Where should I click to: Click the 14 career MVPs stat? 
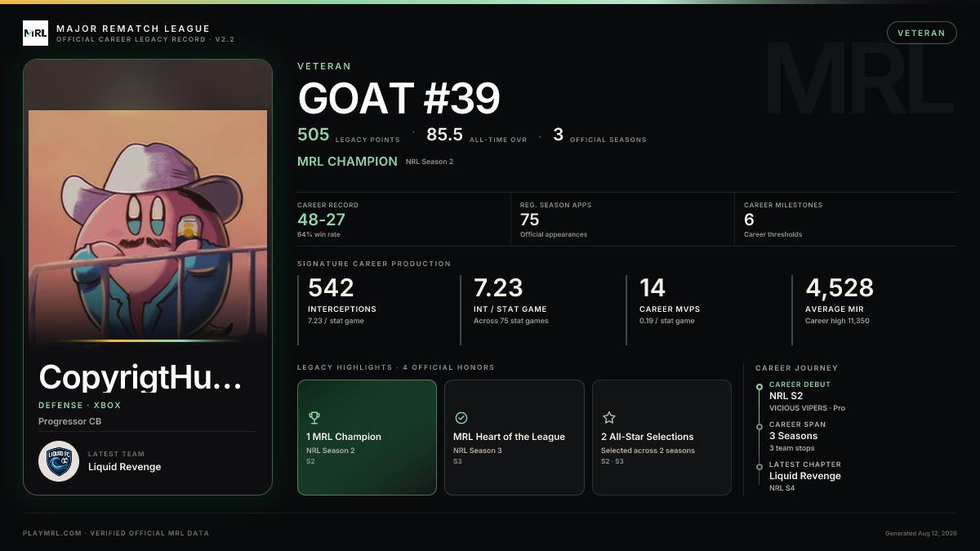(x=653, y=287)
